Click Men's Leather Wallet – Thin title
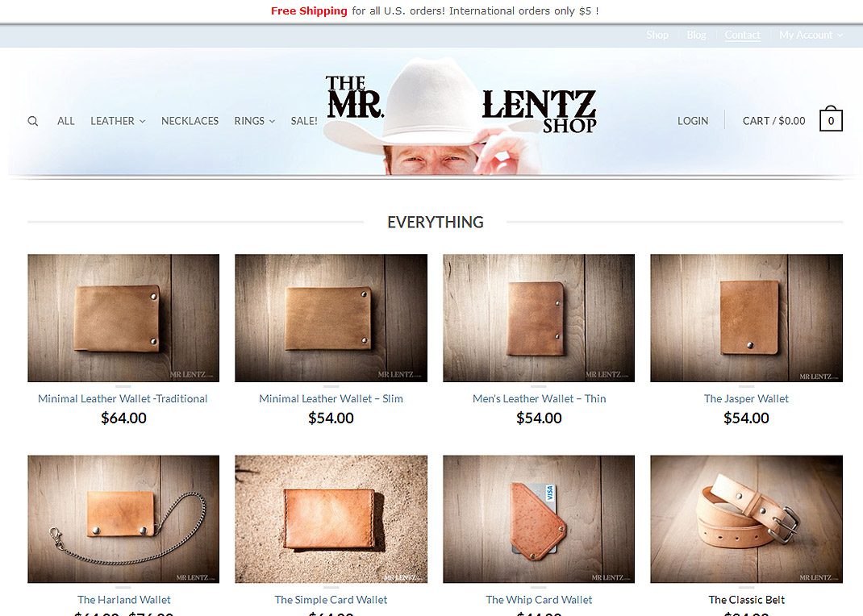863x616 pixels. [539, 399]
